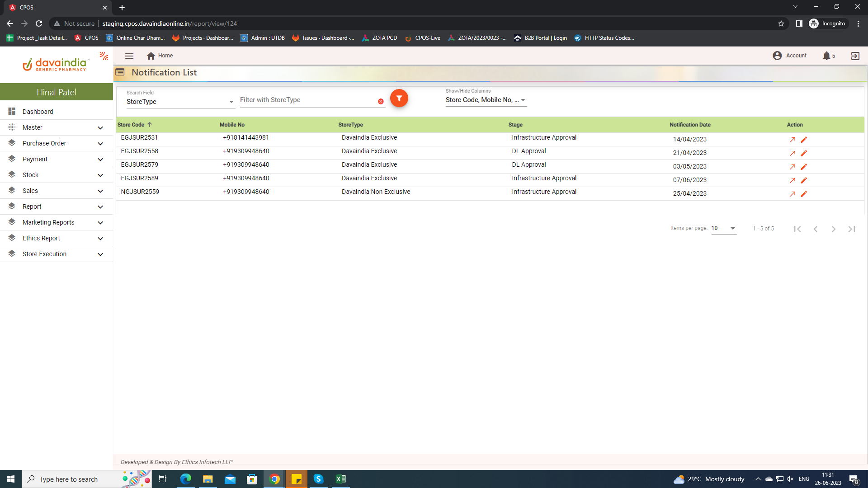The height and width of the screenshot is (488, 868).
Task: Toggle the hamburger sidebar menu
Action: point(129,56)
